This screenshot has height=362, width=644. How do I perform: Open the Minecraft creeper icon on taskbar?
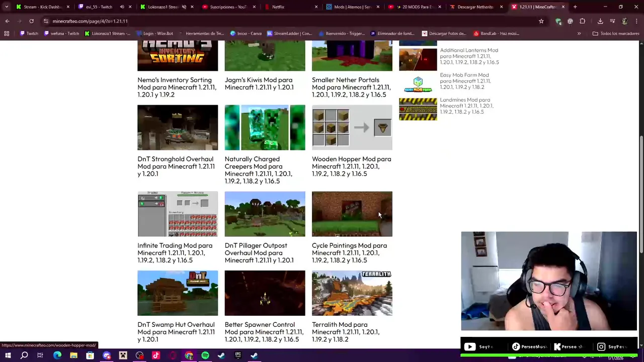[x=123, y=355]
